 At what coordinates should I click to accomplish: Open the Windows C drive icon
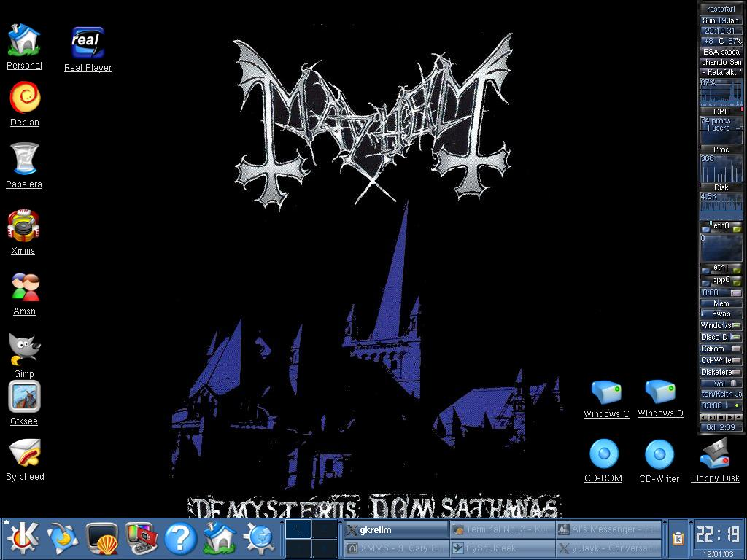pos(606,392)
